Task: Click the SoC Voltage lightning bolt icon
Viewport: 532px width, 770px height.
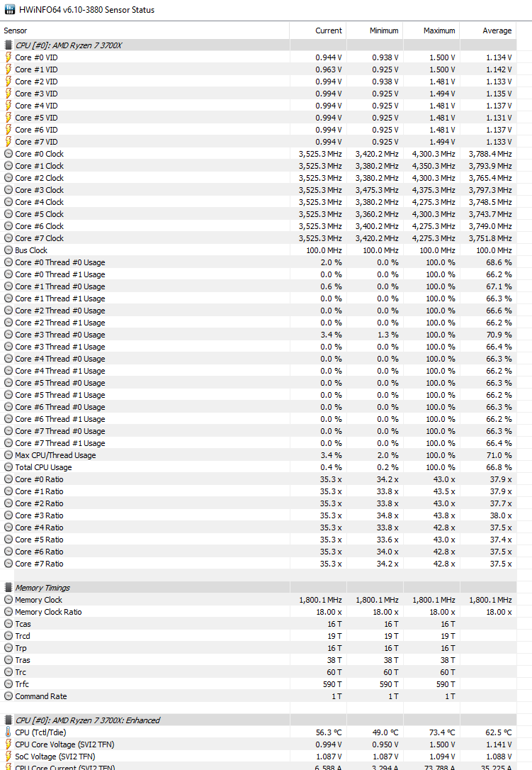Action: click(9, 757)
